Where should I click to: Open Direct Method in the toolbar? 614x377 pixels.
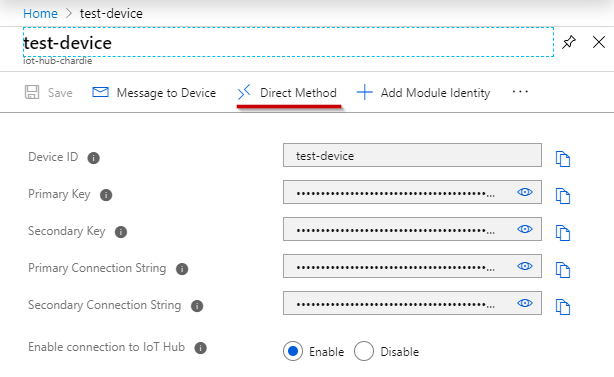[x=287, y=93]
